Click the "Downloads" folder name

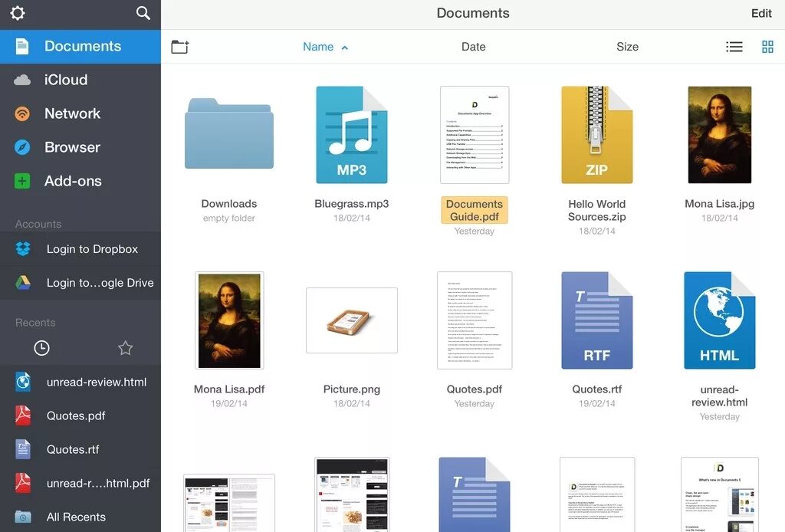(x=228, y=204)
